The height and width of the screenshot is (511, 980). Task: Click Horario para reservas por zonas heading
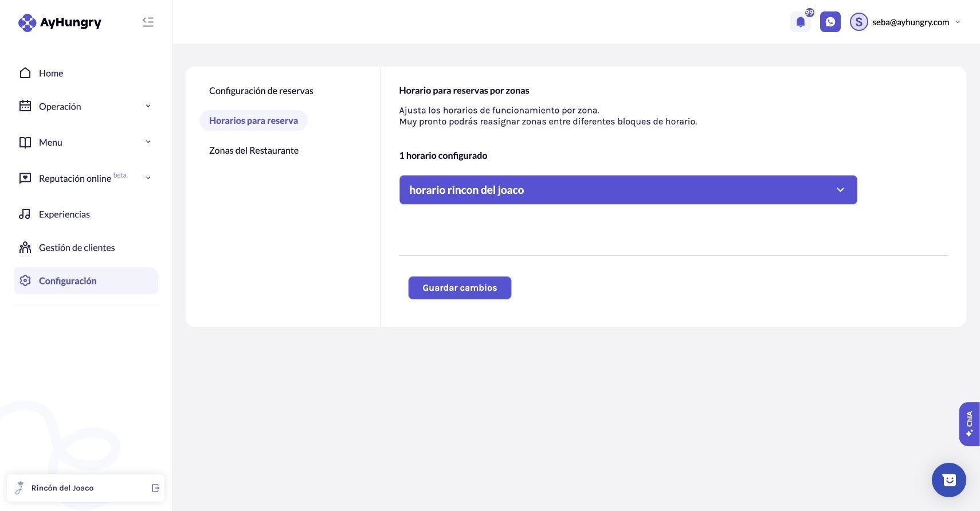[x=464, y=91]
